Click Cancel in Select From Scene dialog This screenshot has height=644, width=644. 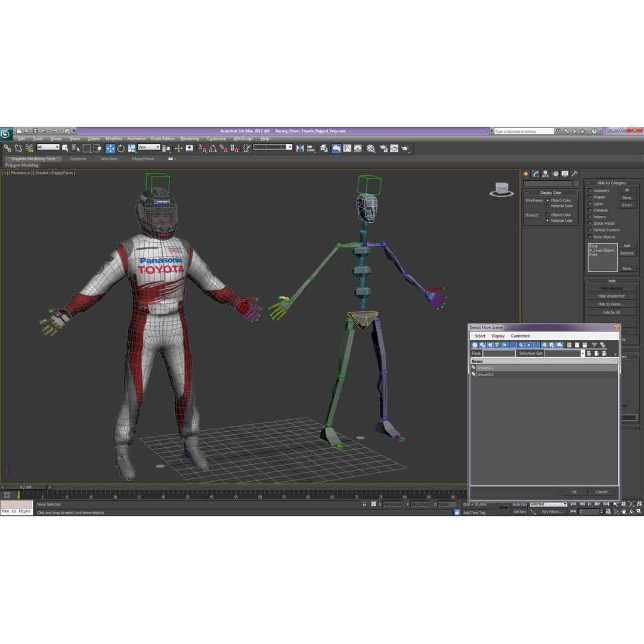601,491
